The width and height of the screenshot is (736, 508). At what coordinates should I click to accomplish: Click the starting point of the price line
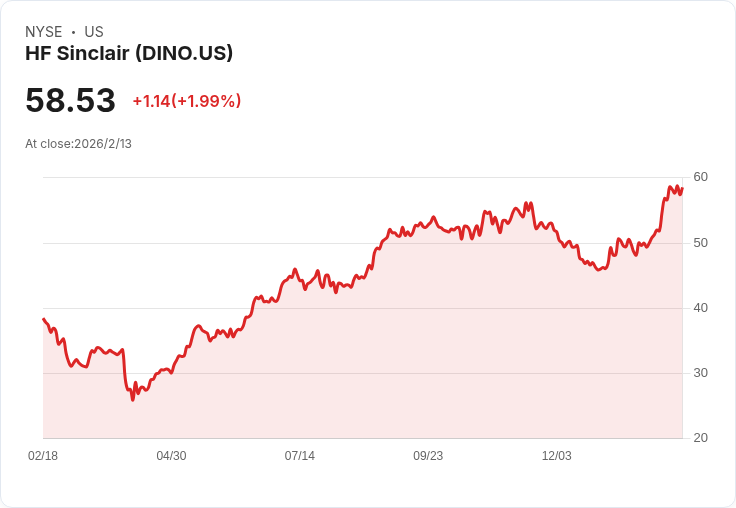(44, 319)
